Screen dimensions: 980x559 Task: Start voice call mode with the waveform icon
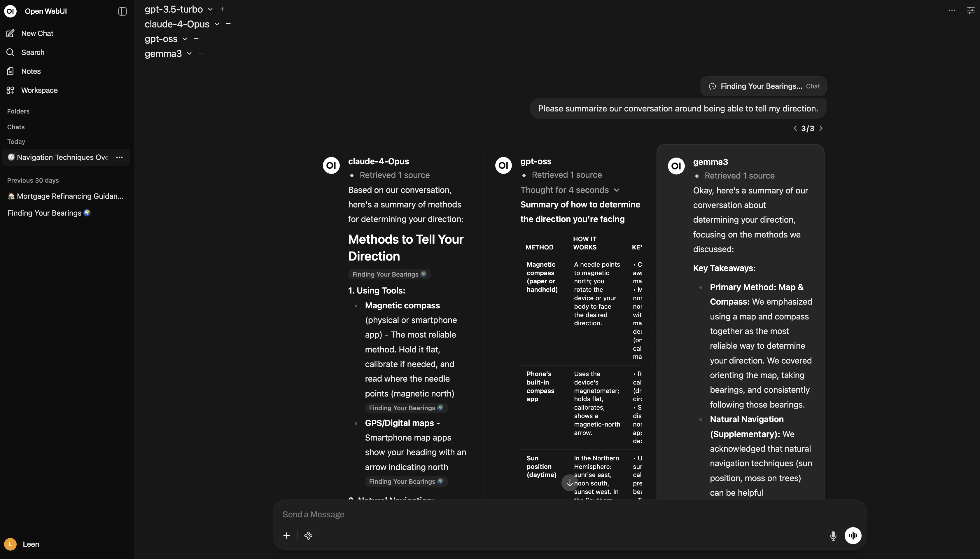click(x=853, y=535)
